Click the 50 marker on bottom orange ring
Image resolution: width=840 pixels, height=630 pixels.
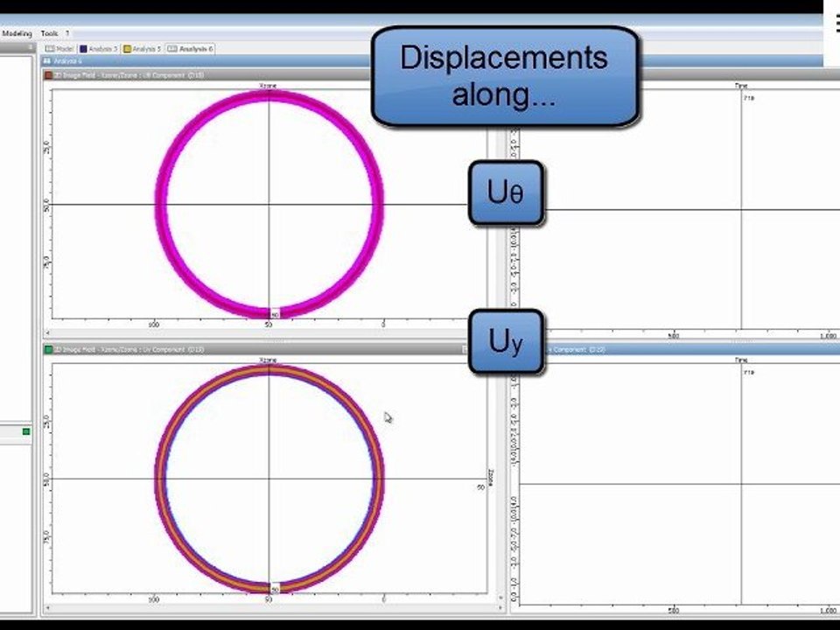pyautogui.click(x=274, y=589)
